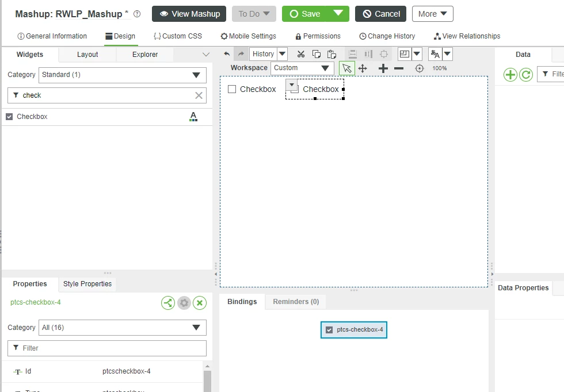Image resolution: width=564 pixels, height=392 pixels.
Task: Open the Workspace Custom dropdown
Action: click(302, 68)
